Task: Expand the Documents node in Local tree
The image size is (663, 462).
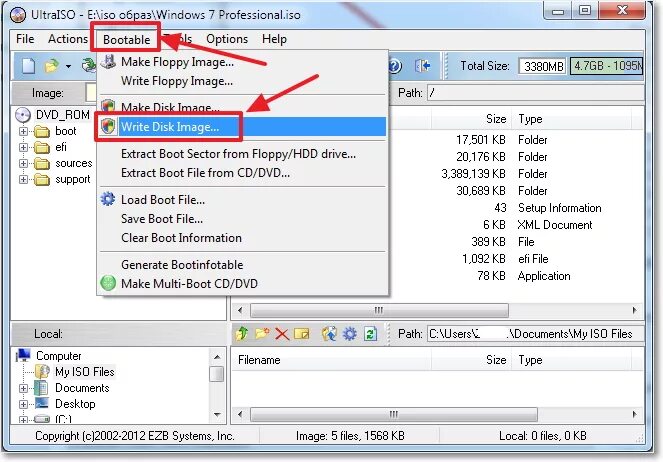Action: click(23, 388)
